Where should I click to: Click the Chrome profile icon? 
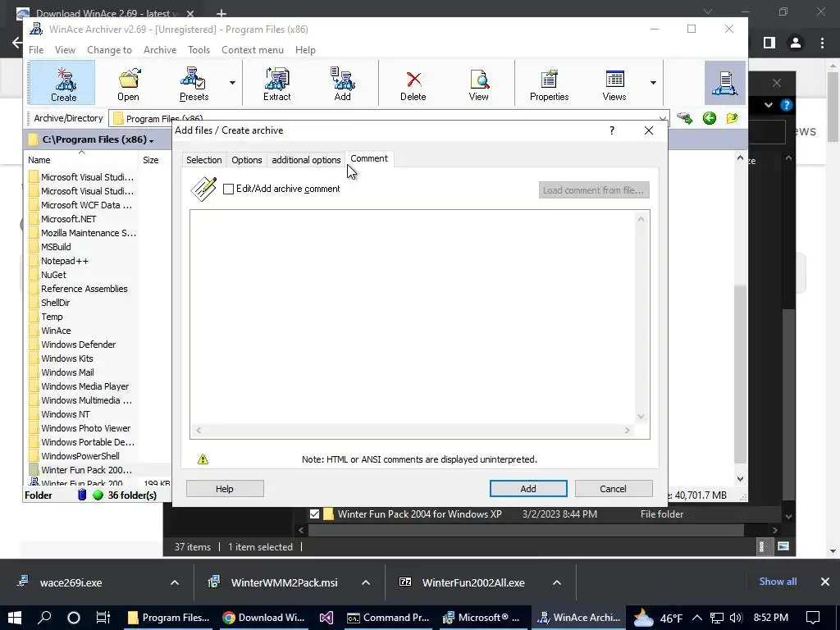(796, 43)
